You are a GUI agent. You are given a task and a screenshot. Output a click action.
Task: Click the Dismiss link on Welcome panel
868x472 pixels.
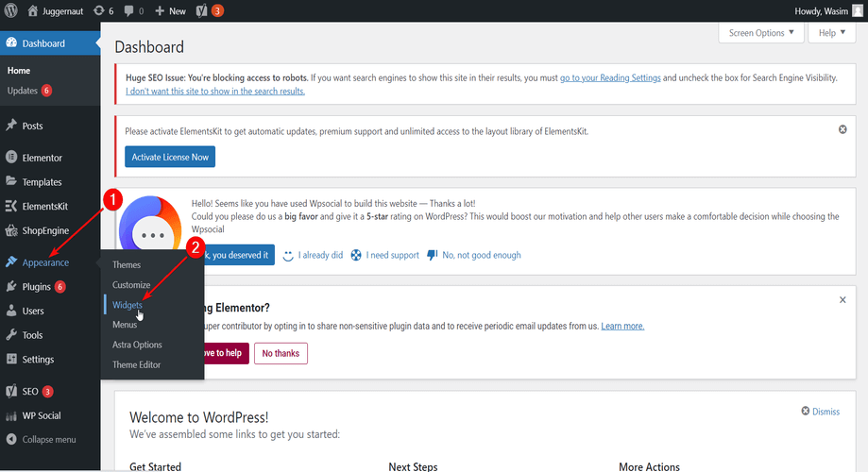click(x=825, y=412)
